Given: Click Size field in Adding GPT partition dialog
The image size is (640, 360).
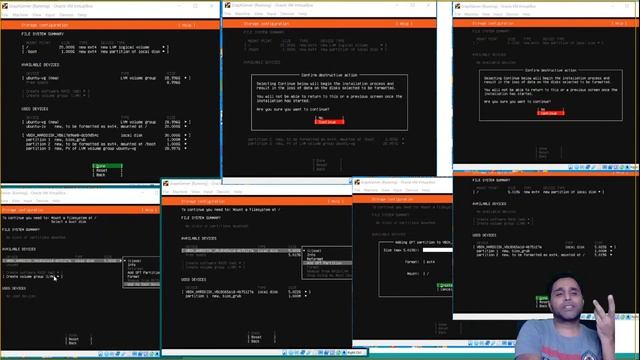Looking at the screenshot, I should [x=437, y=250].
